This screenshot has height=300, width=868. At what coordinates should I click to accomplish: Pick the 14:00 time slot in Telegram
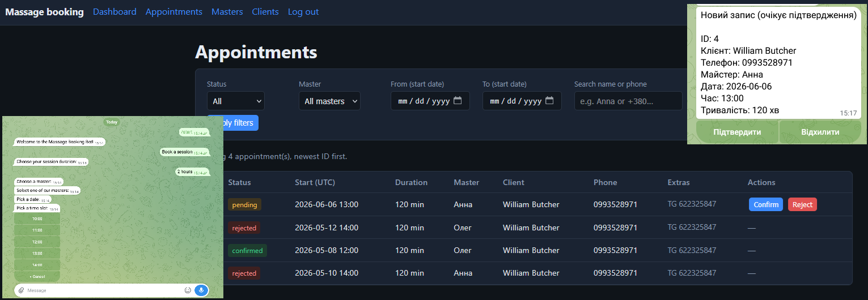tap(37, 265)
